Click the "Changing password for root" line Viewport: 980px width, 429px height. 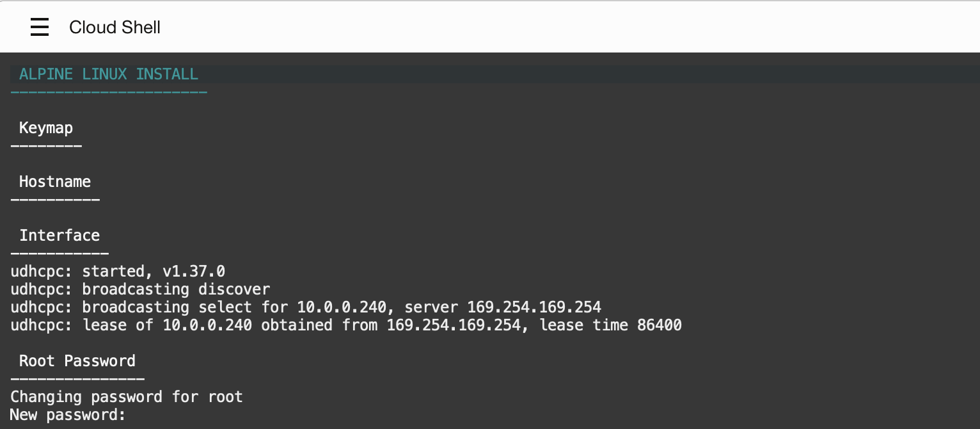[x=127, y=397]
